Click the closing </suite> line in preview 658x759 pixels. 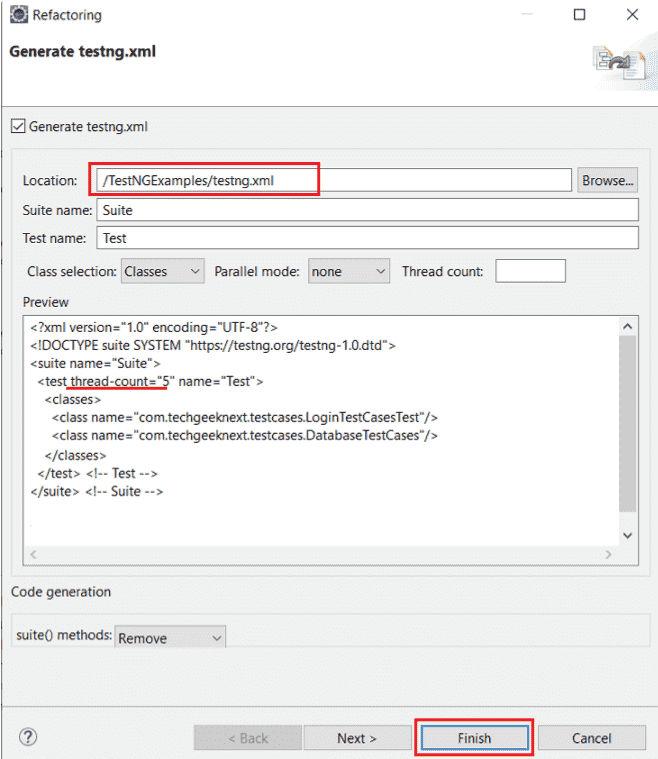tap(97, 491)
